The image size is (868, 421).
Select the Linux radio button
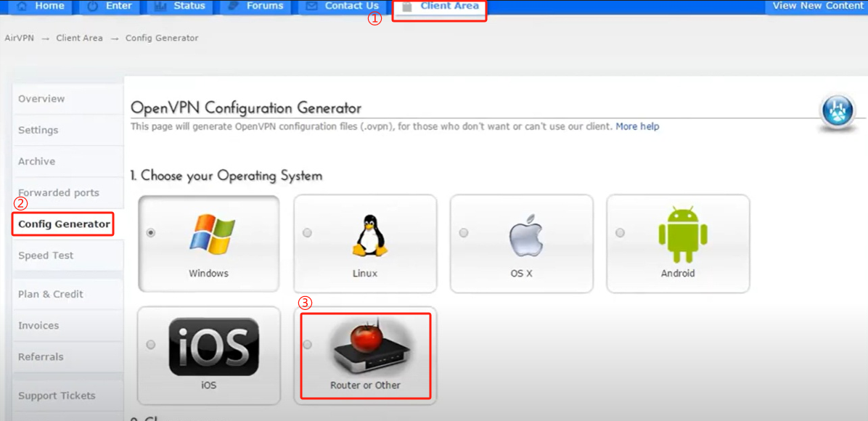[307, 233]
